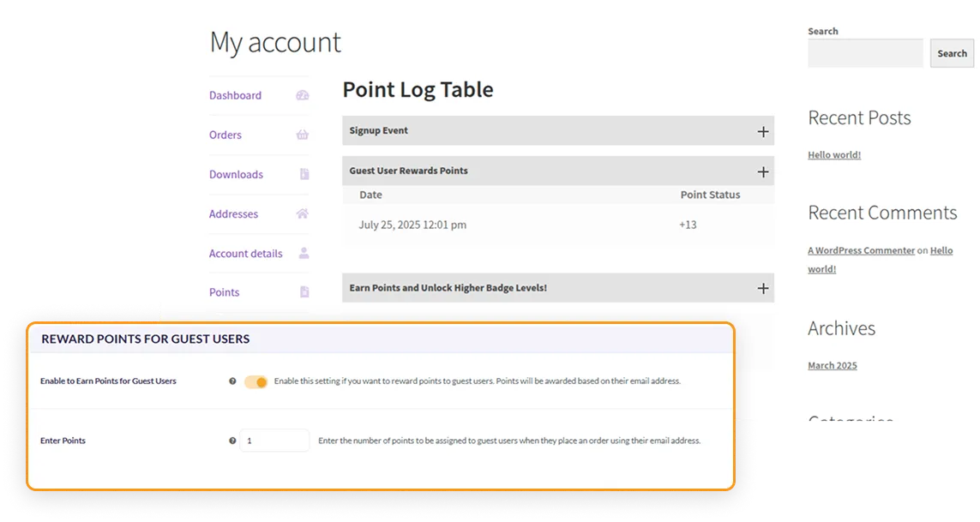Click the Point Status column header

coord(710,195)
